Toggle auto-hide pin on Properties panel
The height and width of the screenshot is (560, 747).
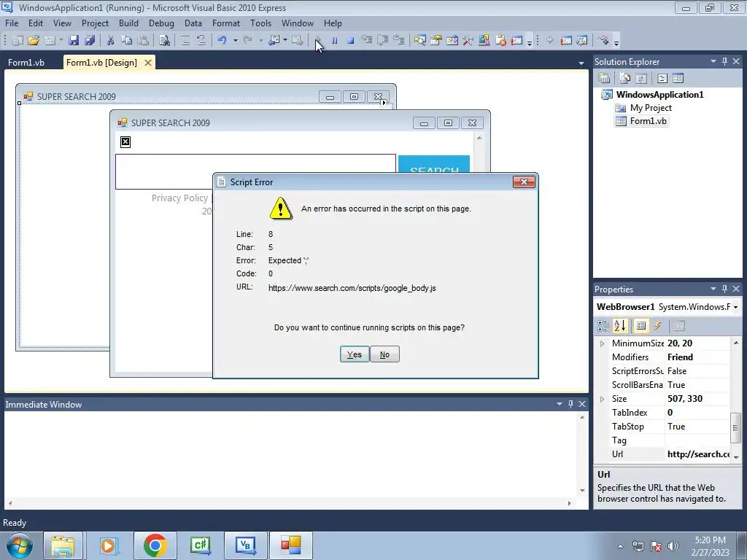click(724, 289)
